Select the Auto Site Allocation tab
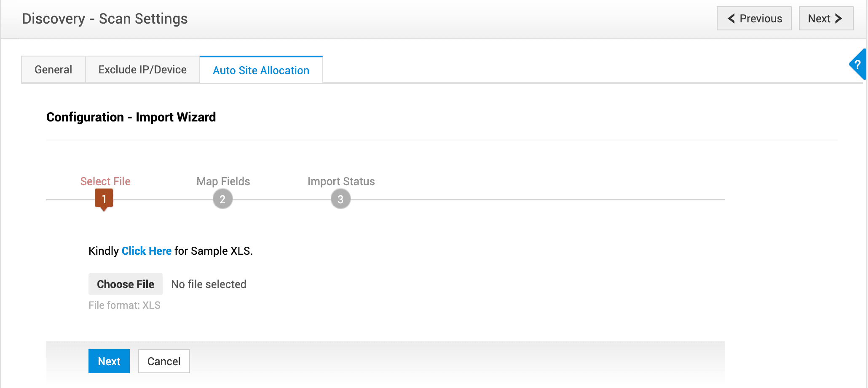 pos(261,70)
